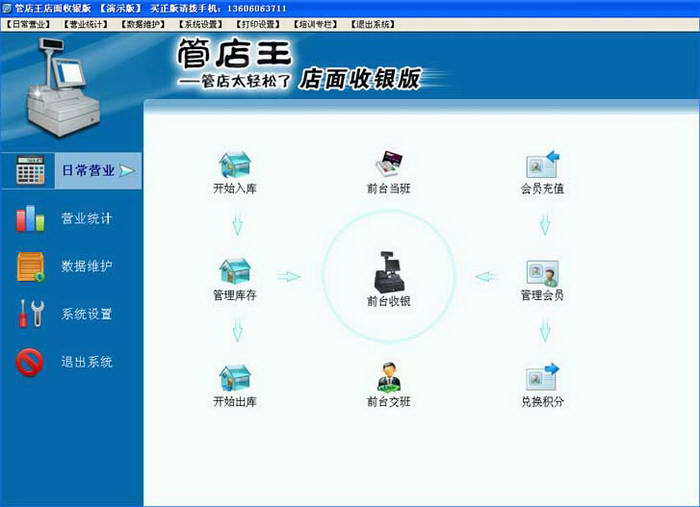
Task: Open the 会员充值 member card icon
Action: pyautogui.click(x=542, y=164)
